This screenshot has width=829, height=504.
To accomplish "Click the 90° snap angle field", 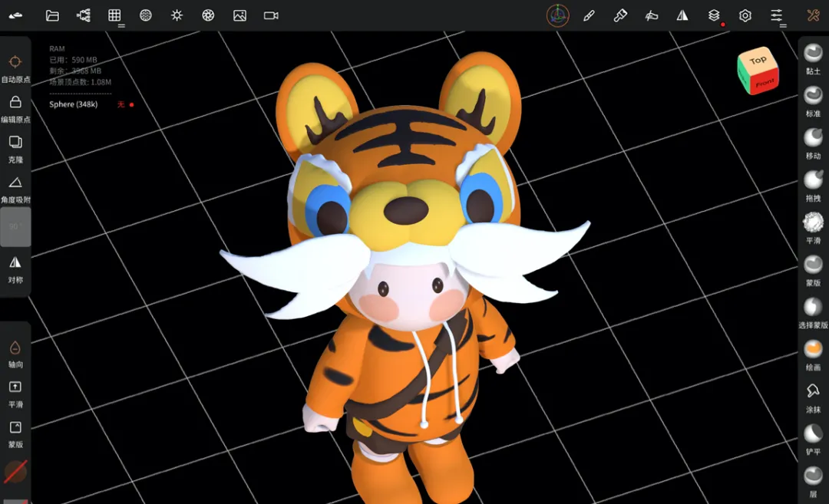I will [x=15, y=226].
